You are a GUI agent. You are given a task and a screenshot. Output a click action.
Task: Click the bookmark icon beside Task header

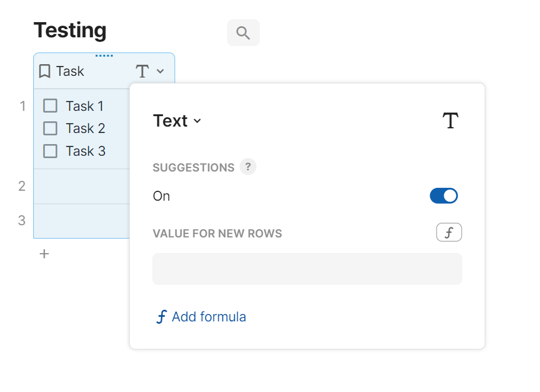pyautogui.click(x=44, y=72)
